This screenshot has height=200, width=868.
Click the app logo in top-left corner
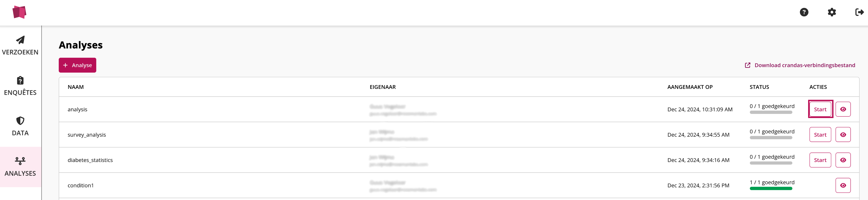click(x=19, y=12)
